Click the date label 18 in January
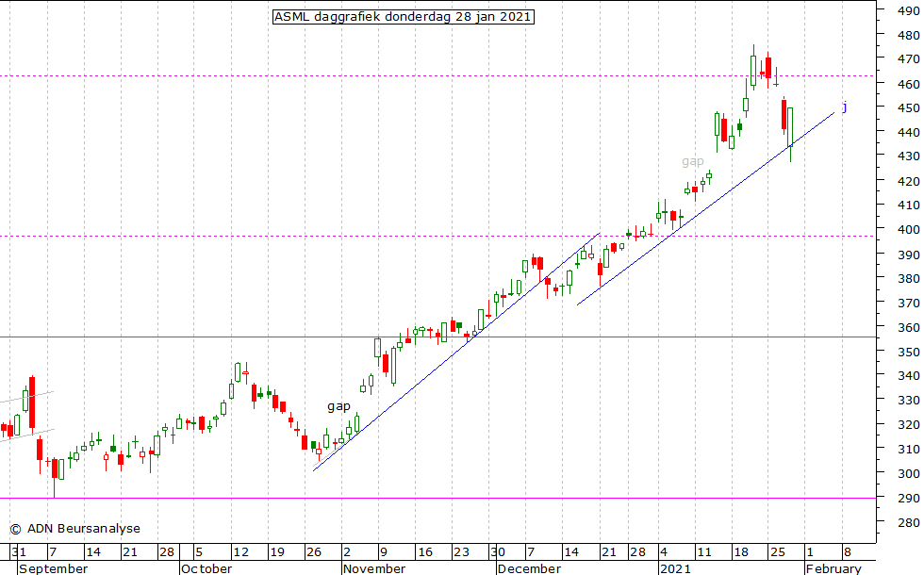Screen dimensions: 924x575 point(741,552)
